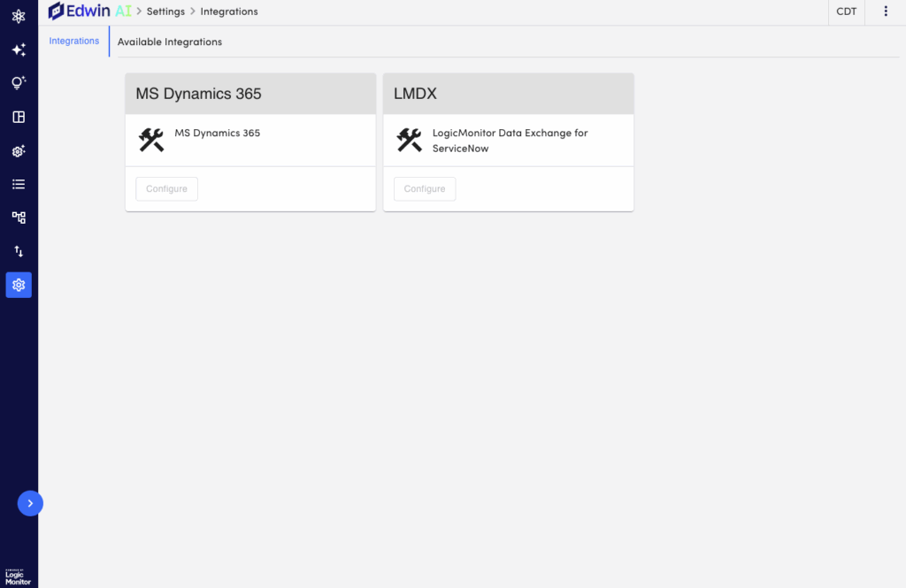Open the highlighted Settings gear icon
The width and height of the screenshot is (906, 588).
19,285
